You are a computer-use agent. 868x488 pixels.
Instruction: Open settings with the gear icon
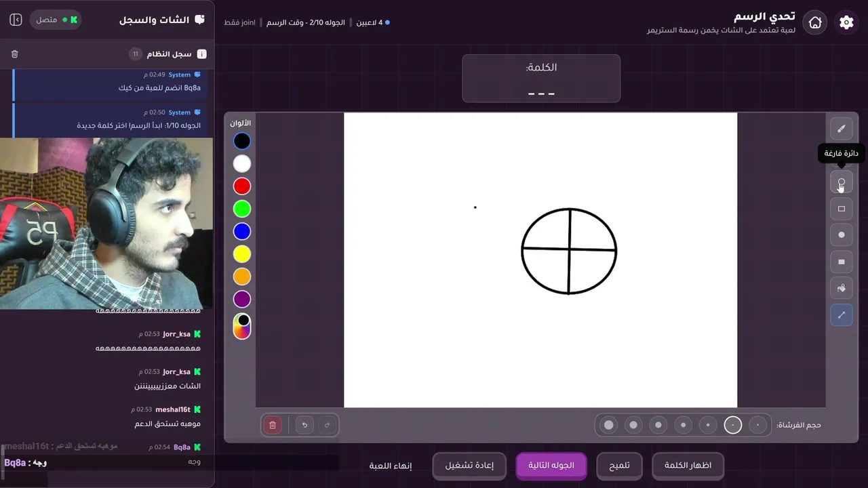coord(846,22)
